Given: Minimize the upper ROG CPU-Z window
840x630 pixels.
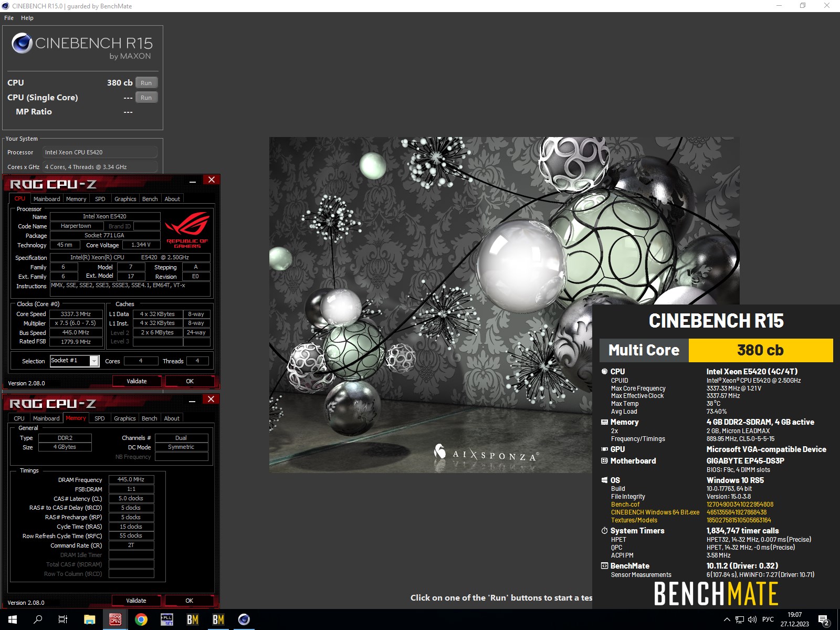Looking at the screenshot, I should point(193,181).
